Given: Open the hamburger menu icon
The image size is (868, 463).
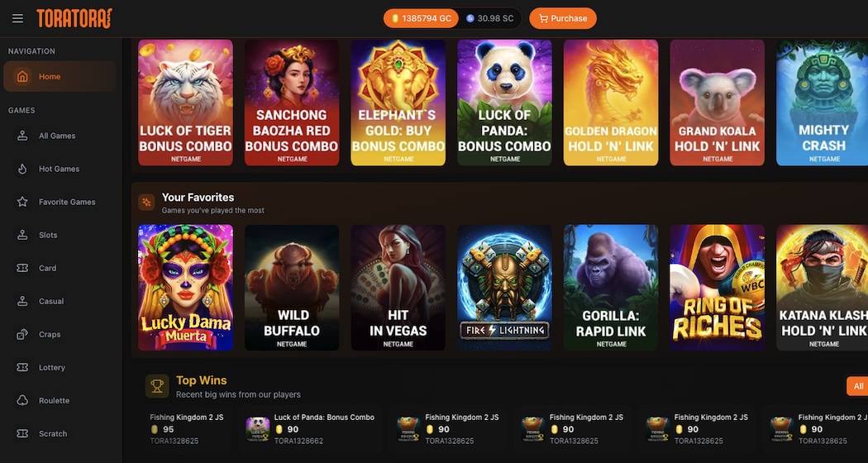Looking at the screenshot, I should [x=17, y=18].
